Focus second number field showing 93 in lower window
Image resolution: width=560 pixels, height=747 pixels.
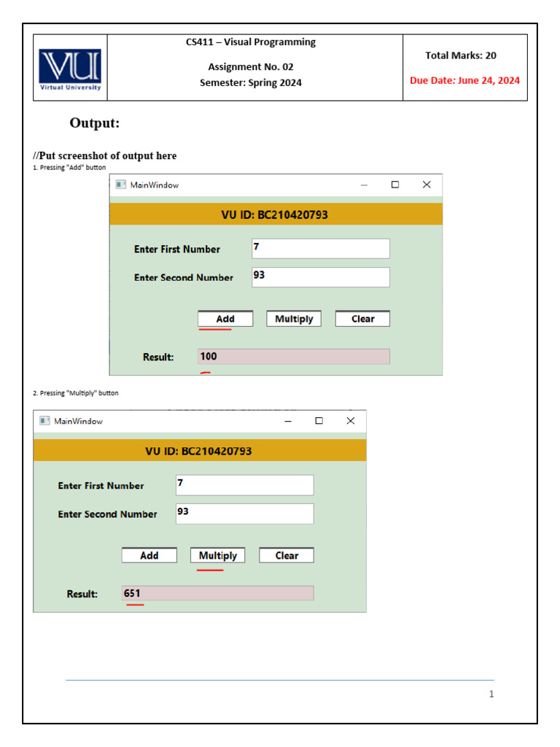tap(245, 514)
